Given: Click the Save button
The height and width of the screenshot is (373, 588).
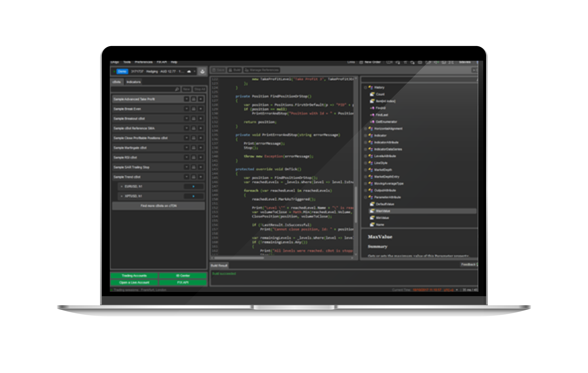Looking at the screenshot, I should 218,70.
